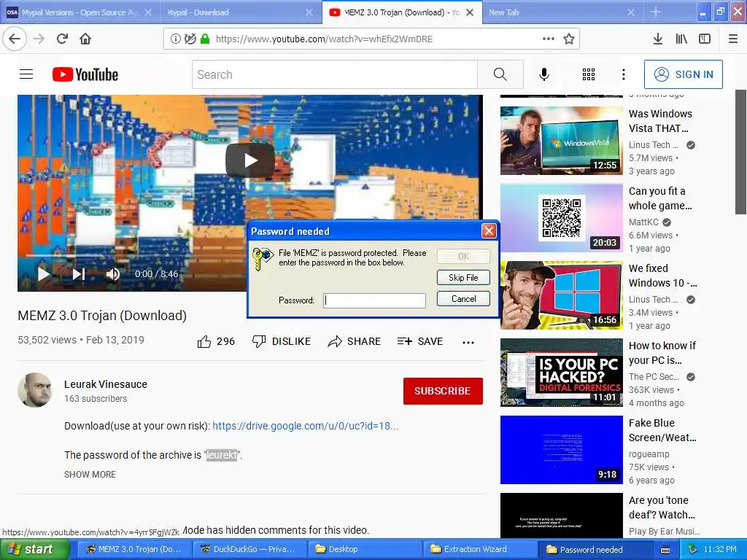This screenshot has width=747, height=560.
Task: Show site information icon in address bar
Action: click(x=175, y=39)
